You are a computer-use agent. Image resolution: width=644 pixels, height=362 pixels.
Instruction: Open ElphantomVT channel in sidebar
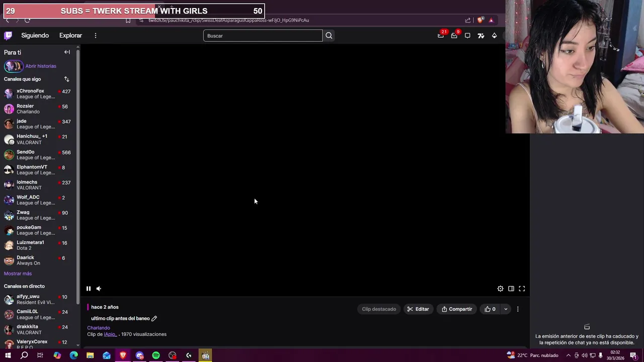pos(38,169)
